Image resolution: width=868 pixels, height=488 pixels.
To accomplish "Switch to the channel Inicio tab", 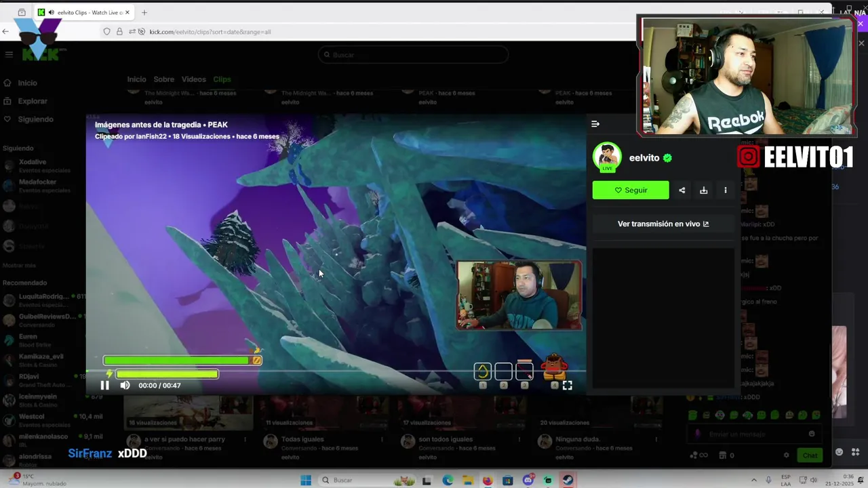I will [x=136, y=79].
